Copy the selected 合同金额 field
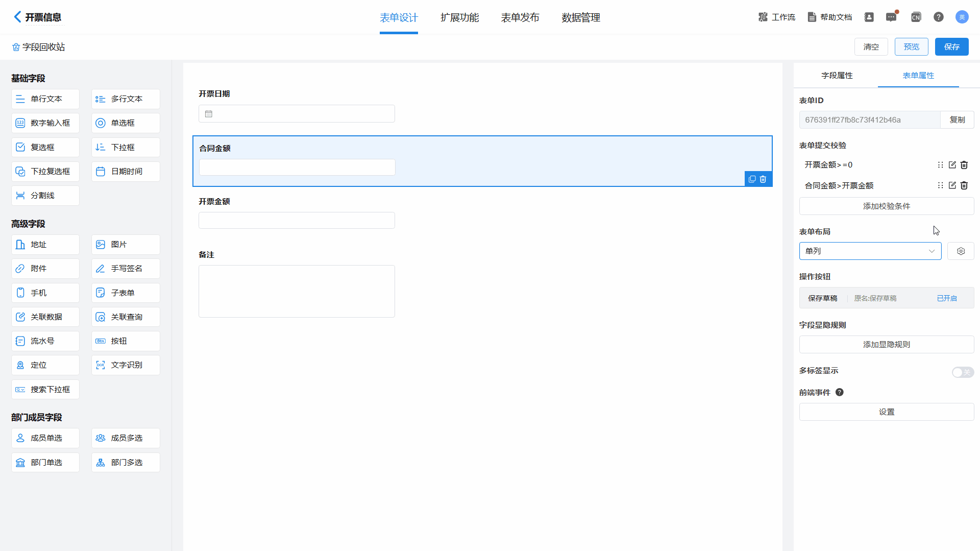Image resolution: width=980 pixels, height=551 pixels. coord(752,179)
